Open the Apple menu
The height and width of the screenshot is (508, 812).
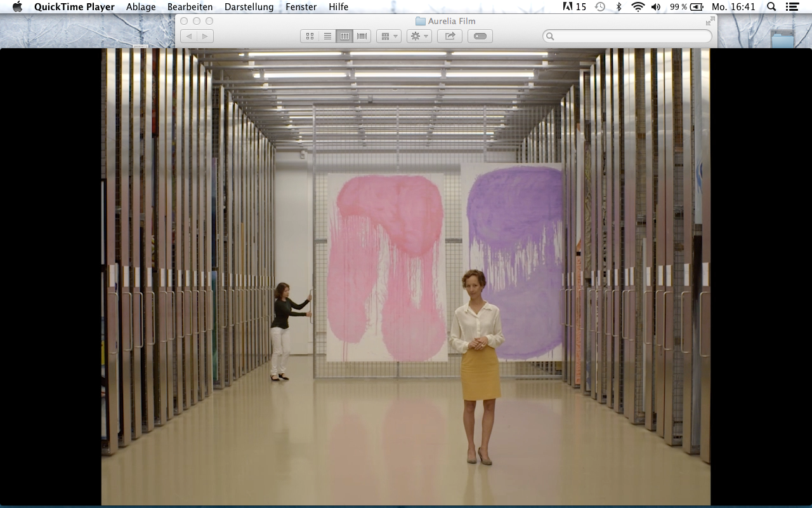pos(17,7)
